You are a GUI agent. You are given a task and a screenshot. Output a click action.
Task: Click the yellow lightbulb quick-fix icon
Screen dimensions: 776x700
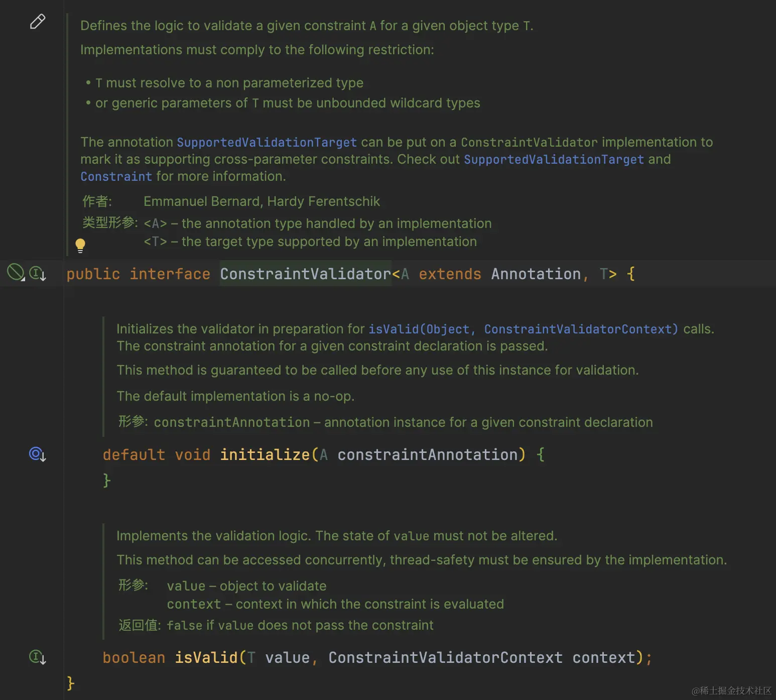tap(80, 245)
